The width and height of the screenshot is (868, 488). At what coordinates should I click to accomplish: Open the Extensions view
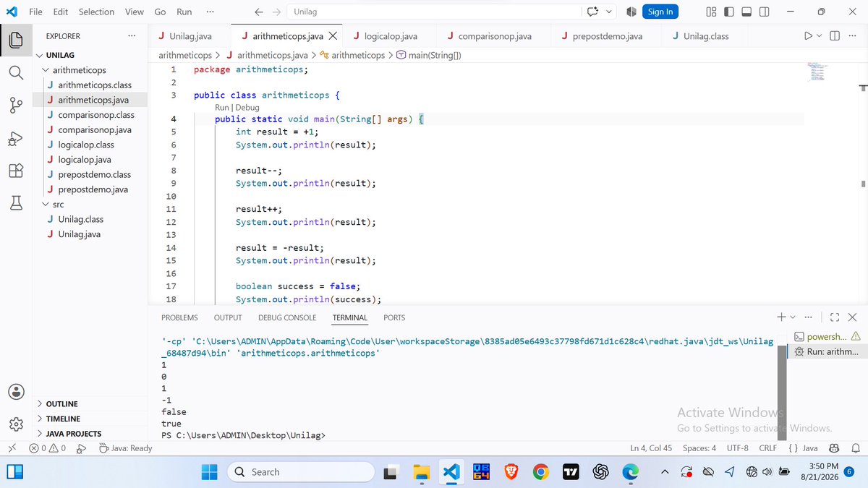pyautogui.click(x=16, y=171)
